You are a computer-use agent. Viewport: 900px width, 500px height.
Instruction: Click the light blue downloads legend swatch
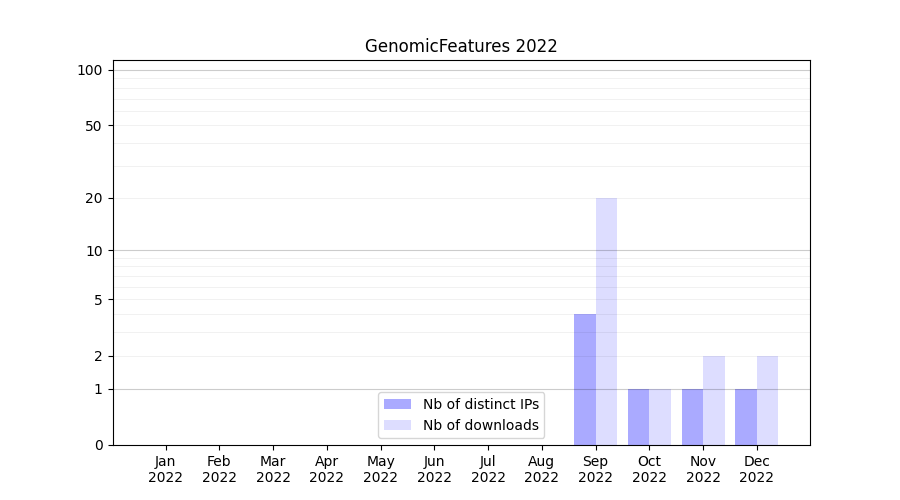pos(397,425)
